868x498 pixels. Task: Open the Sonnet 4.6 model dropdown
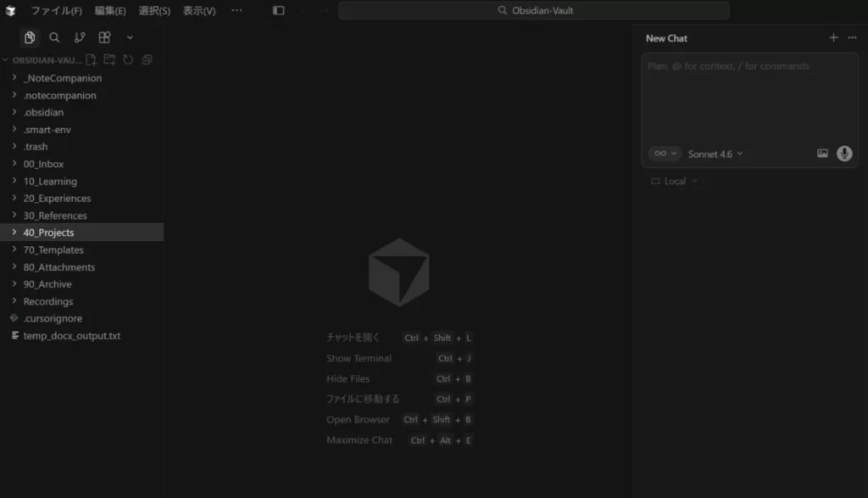click(715, 154)
